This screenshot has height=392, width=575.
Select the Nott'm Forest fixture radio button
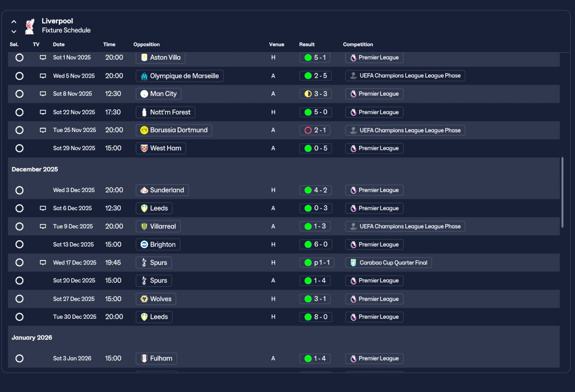(19, 112)
